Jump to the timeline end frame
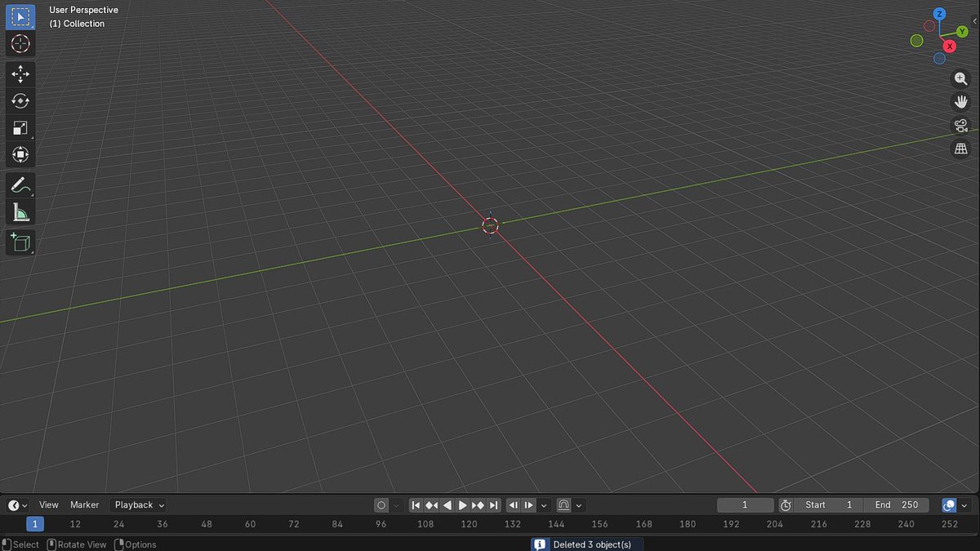 pyautogui.click(x=493, y=505)
